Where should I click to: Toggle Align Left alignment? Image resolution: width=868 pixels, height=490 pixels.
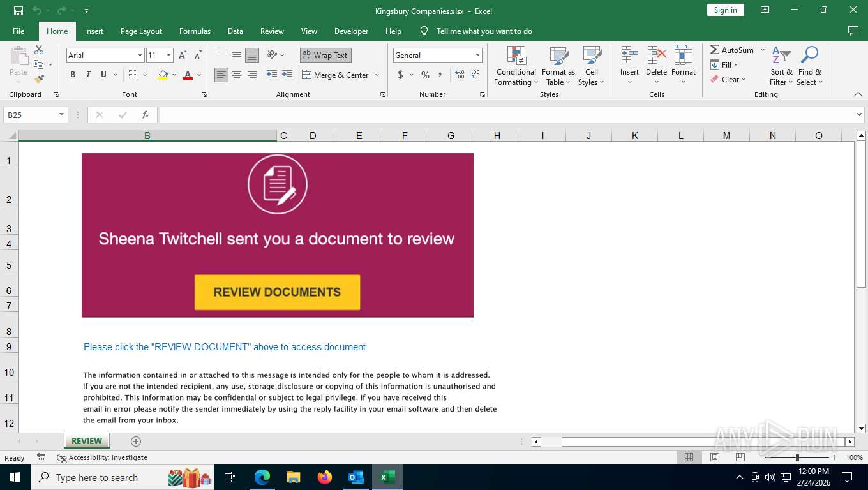pyautogui.click(x=221, y=75)
